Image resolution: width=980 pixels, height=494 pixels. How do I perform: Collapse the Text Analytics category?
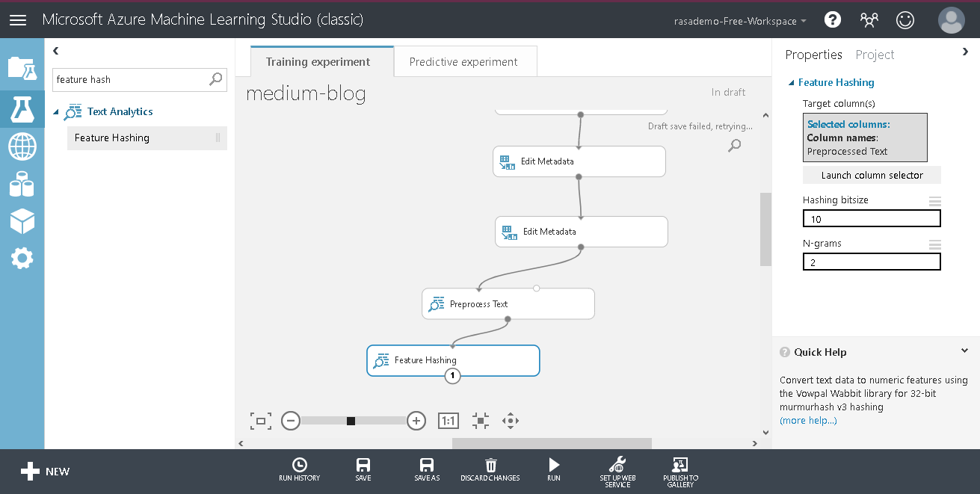click(55, 112)
